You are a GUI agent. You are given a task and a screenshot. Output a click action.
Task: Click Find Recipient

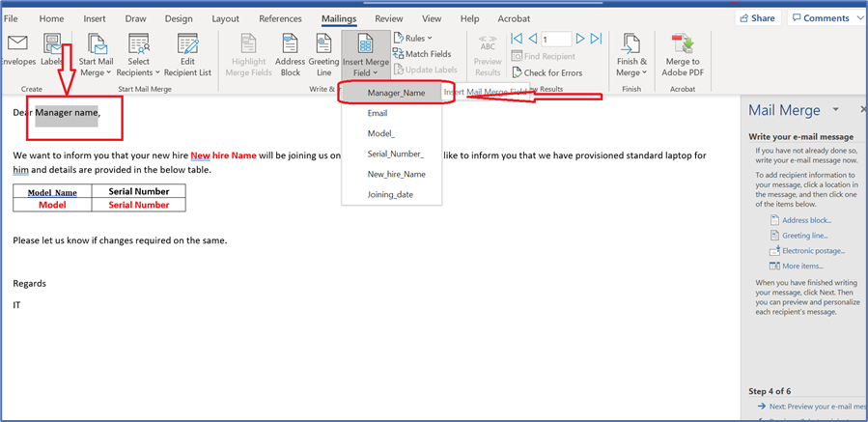click(543, 56)
